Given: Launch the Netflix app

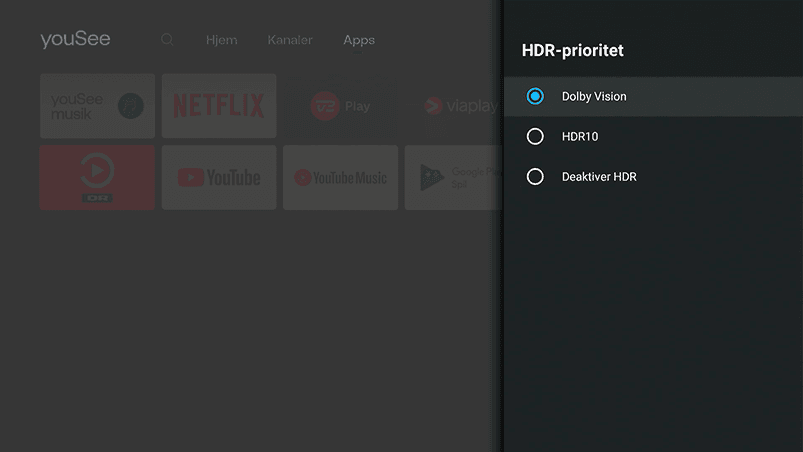Looking at the screenshot, I should (219, 106).
